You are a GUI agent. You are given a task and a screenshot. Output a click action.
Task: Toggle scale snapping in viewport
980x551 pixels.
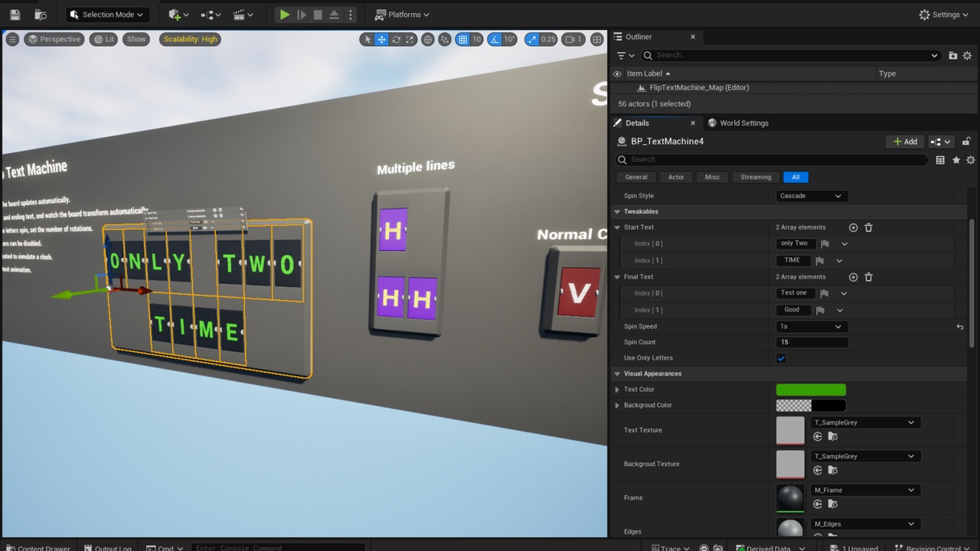click(531, 39)
